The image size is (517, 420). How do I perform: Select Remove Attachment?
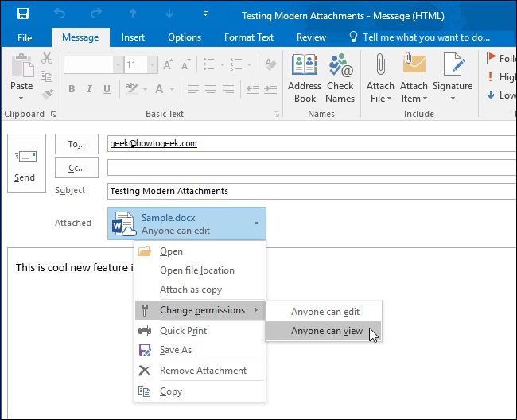click(x=200, y=371)
